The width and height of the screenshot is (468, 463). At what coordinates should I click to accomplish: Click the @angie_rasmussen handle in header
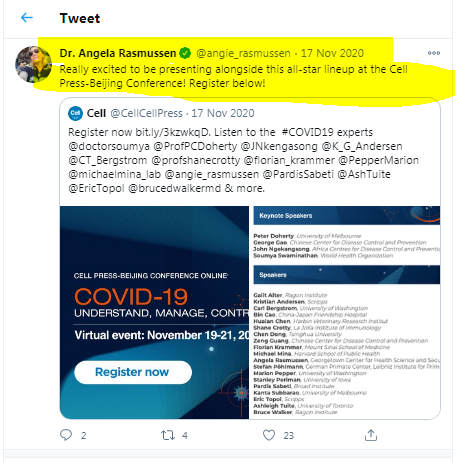click(x=243, y=53)
